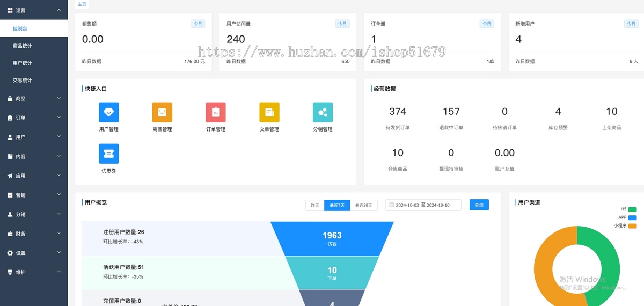Open the 文章管理 yellow icon
The height and width of the screenshot is (306, 644).
269,112
